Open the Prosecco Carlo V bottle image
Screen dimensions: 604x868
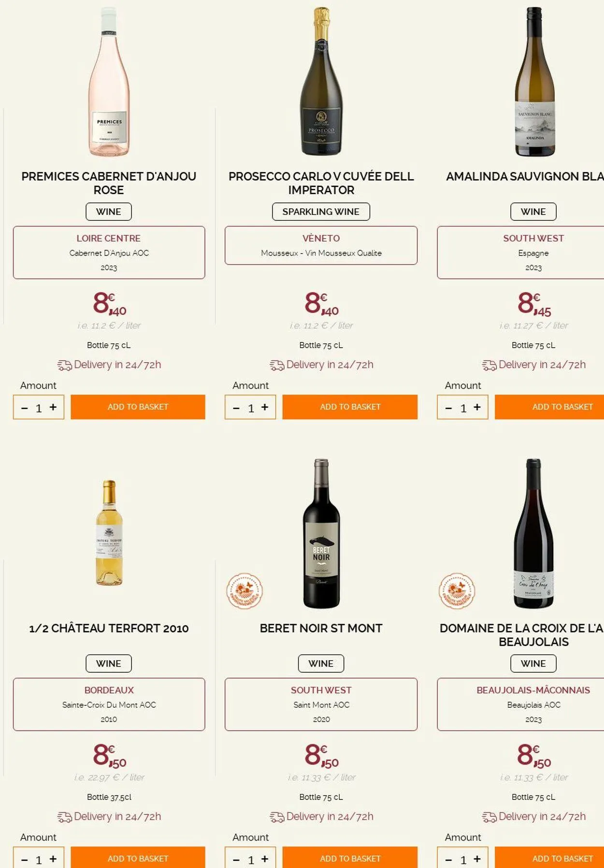click(x=321, y=82)
